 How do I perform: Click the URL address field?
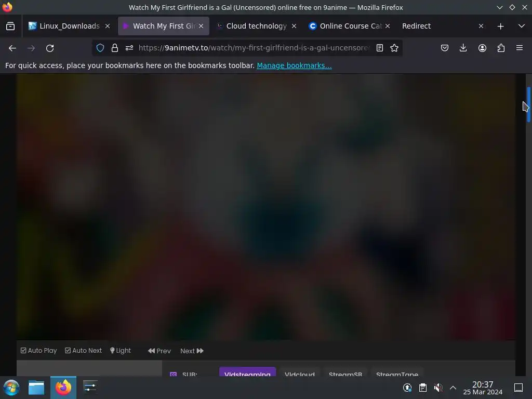tap(254, 48)
